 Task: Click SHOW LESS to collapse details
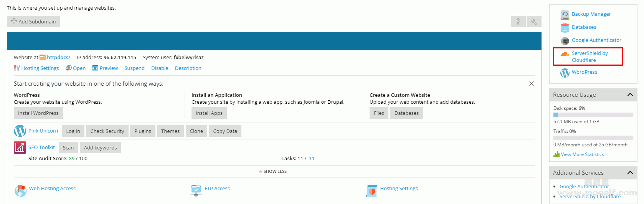tap(273, 171)
